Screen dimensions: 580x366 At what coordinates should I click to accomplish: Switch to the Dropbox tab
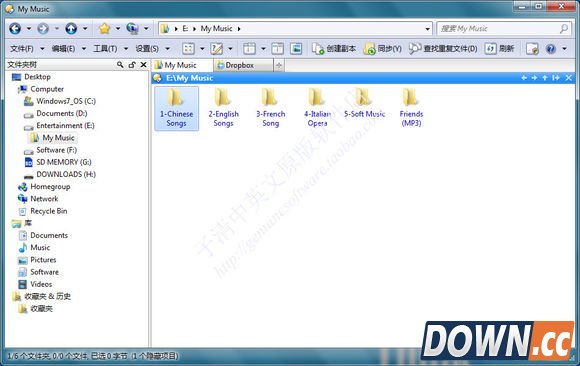coord(243,65)
